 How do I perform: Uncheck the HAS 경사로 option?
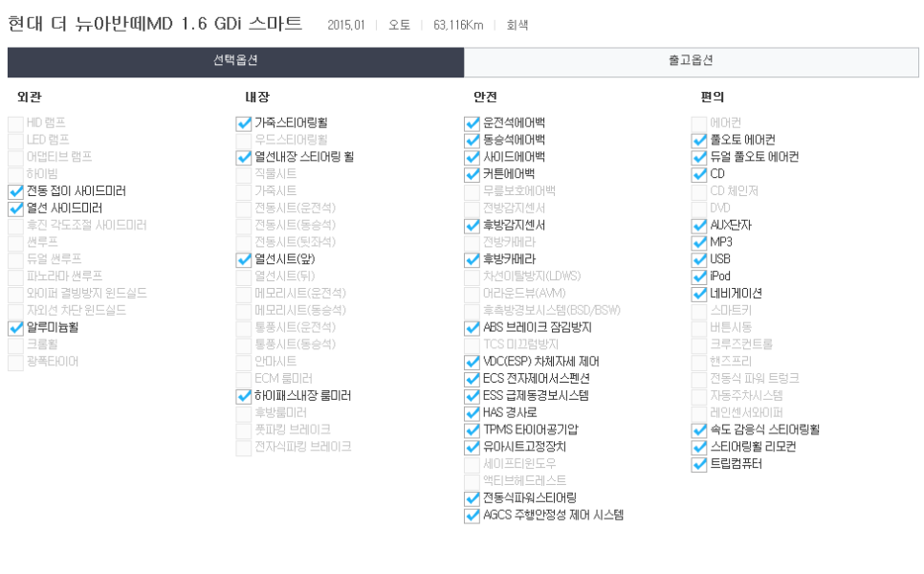pyautogui.click(x=472, y=414)
